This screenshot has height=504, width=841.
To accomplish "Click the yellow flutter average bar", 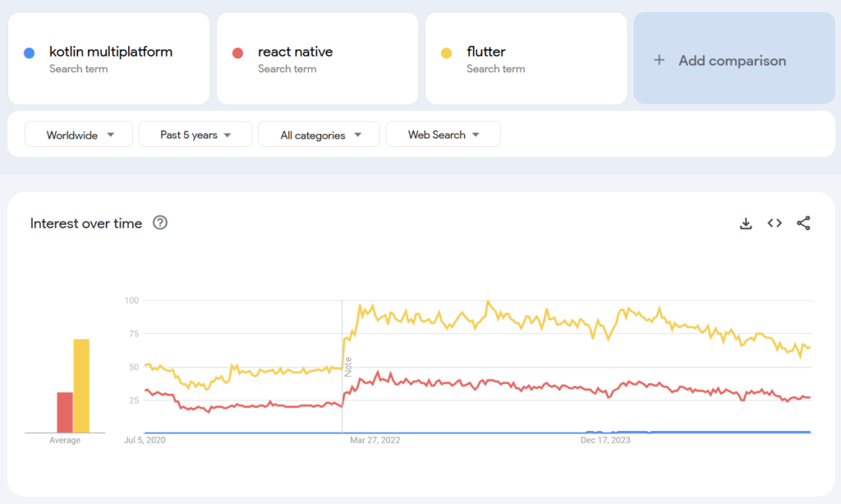I will [x=81, y=386].
